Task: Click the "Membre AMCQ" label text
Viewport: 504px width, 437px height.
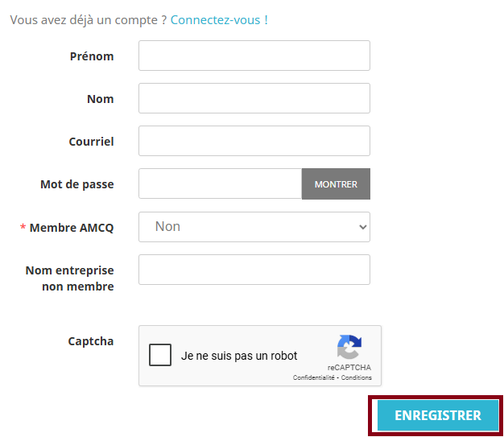Action: pyautogui.click(x=72, y=228)
